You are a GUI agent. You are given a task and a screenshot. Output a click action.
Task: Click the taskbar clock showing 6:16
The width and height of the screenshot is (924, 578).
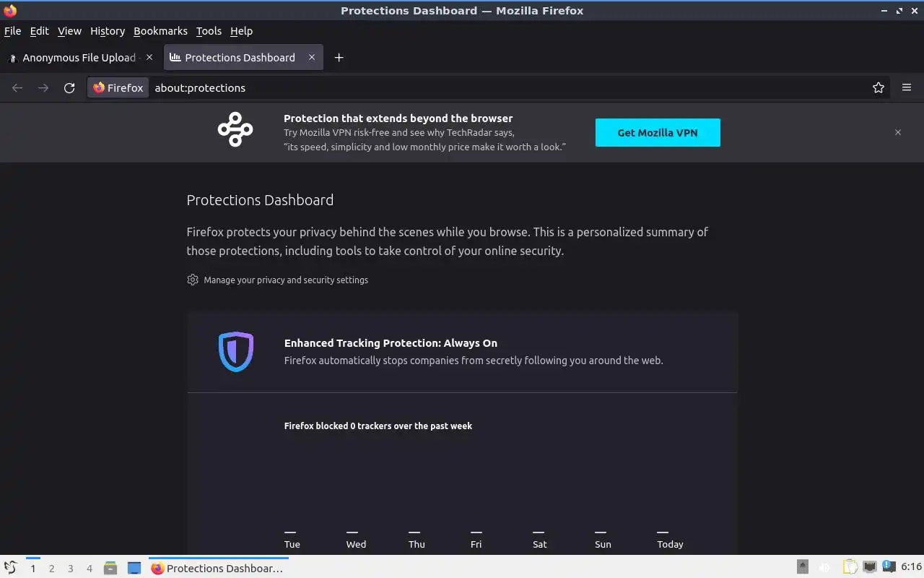(x=912, y=567)
